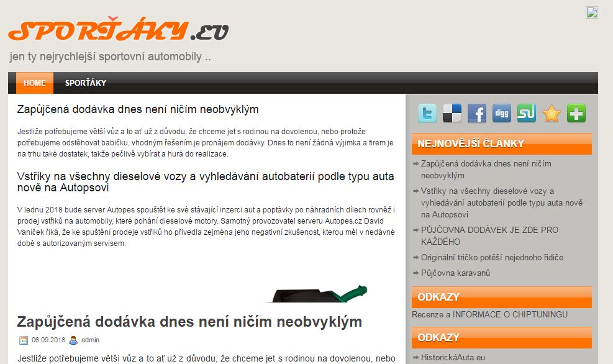Click the Digg share icon
This screenshot has width=613, height=364.
502,114
